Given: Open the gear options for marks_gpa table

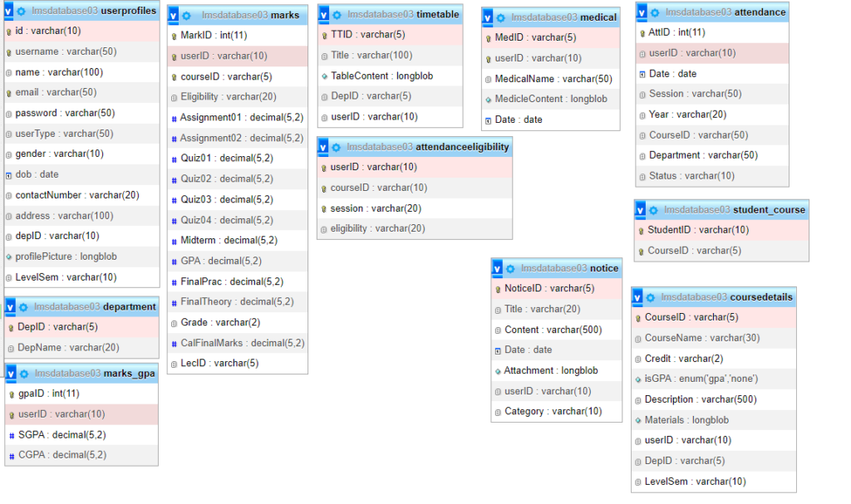Looking at the screenshot, I should (24, 374).
